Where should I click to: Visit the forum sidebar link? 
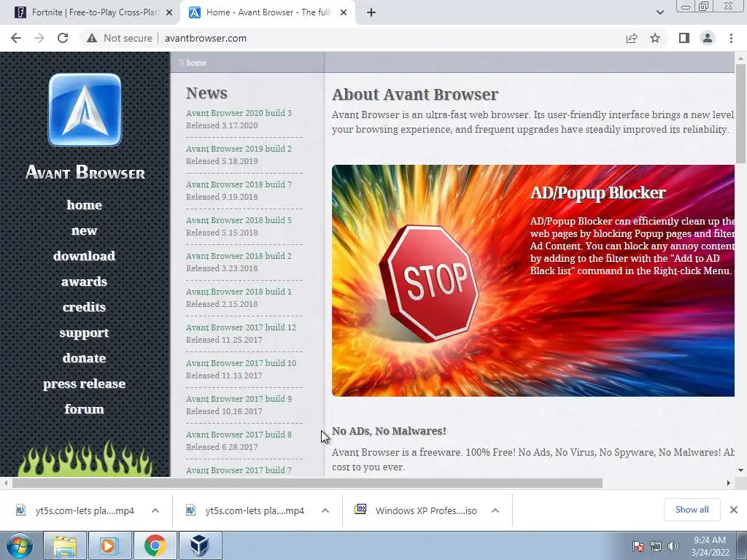[85, 409]
